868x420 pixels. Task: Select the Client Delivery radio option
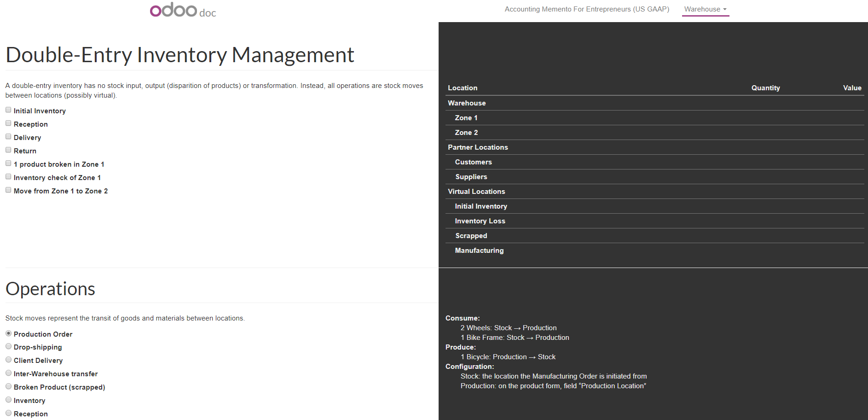(8, 360)
